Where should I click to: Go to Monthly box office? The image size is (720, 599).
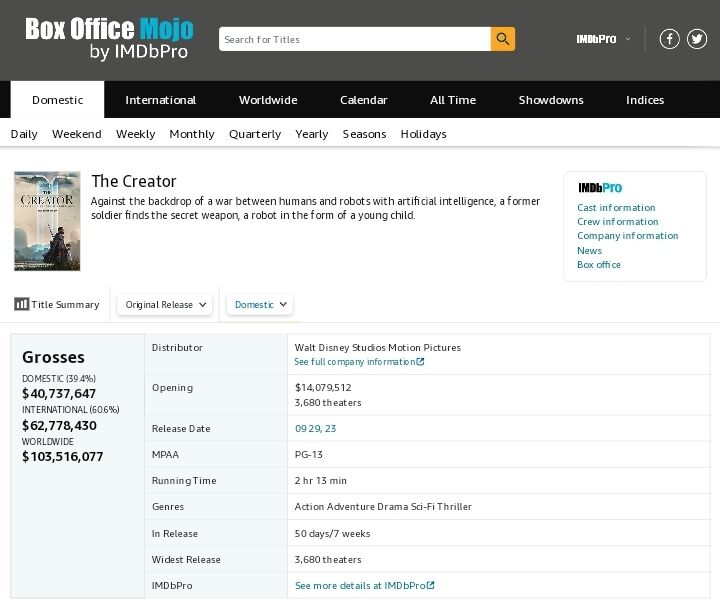point(192,134)
